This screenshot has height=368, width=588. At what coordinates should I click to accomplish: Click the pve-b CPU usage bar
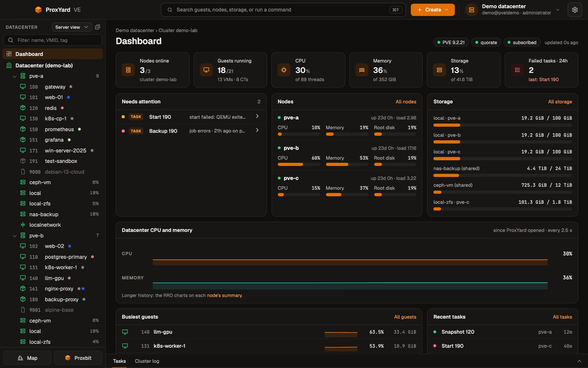(299, 165)
